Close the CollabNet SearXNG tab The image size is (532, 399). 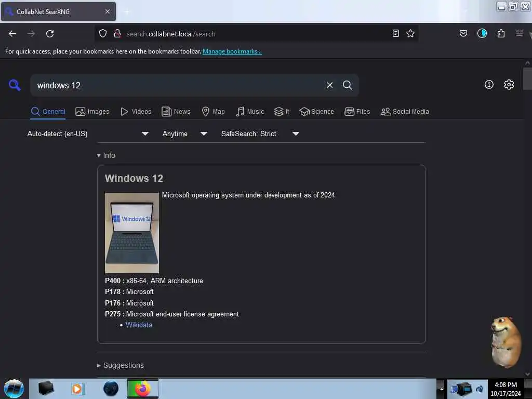pos(108,11)
